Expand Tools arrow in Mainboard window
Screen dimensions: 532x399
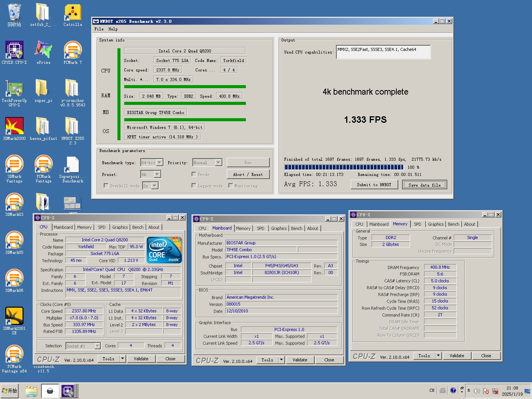coord(281,360)
